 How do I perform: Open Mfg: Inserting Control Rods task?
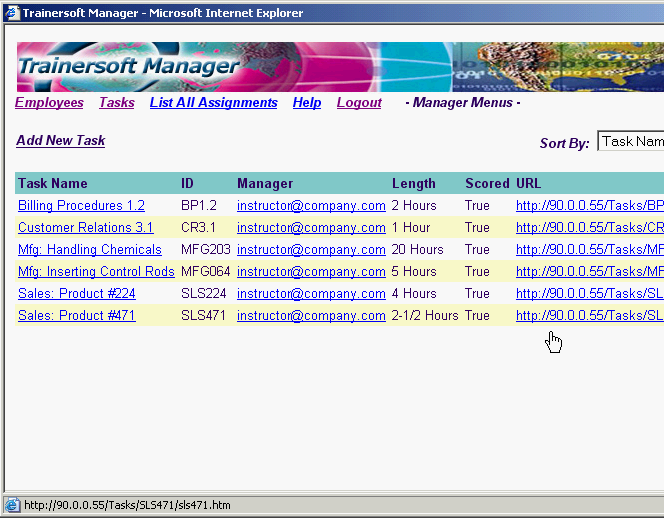(x=96, y=271)
